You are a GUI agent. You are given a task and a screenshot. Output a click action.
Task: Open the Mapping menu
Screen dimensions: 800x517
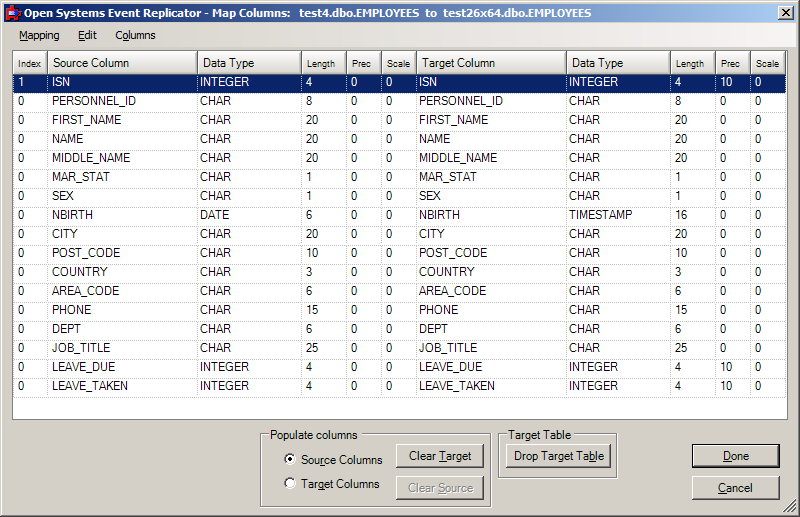pyautogui.click(x=39, y=35)
